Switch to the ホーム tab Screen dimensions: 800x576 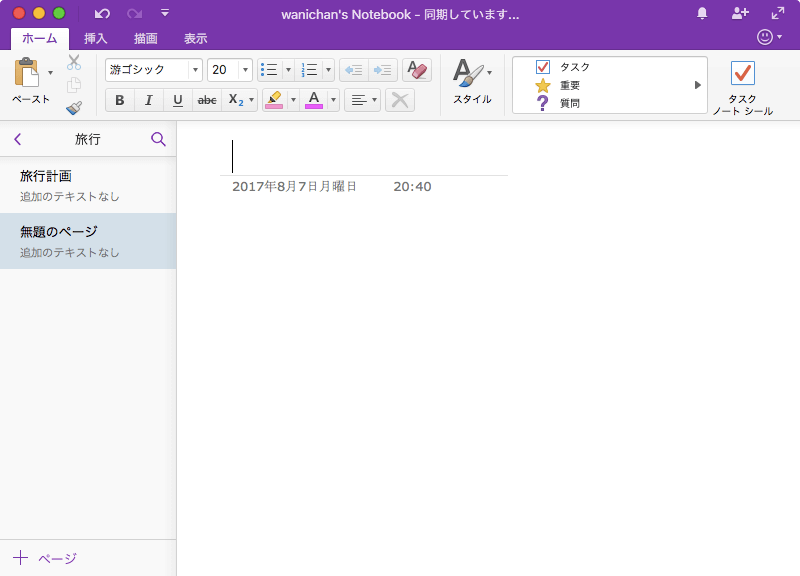[x=40, y=38]
